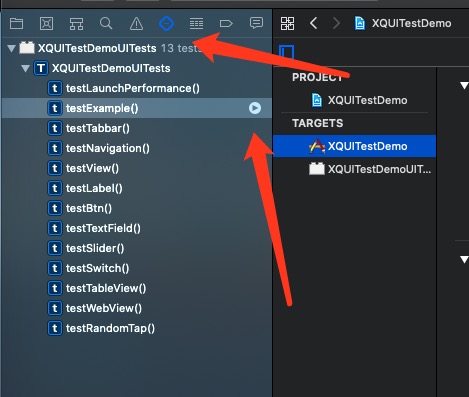Select testBtn() test
The height and width of the screenshot is (397, 469).
pyautogui.click(x=89, y=208)
